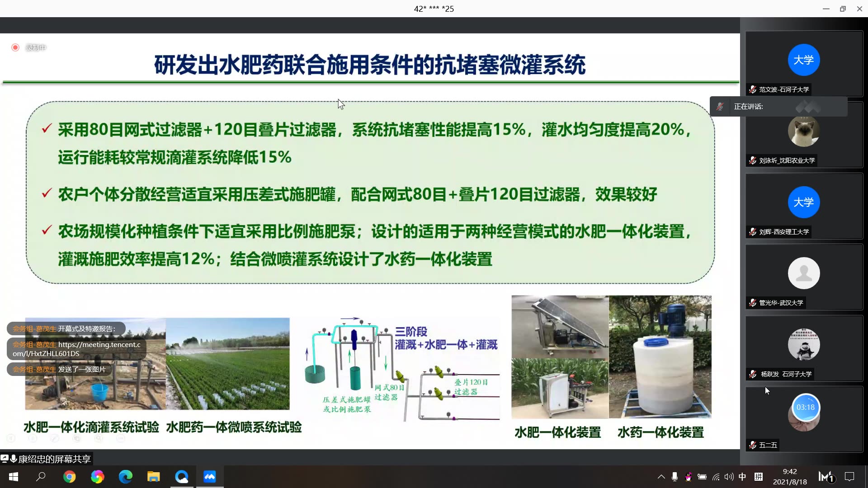Viewport: 868px width, 488px height.
Task: Open Windows notification center icon
Action: pyautogui.click(x=849, y=477)
